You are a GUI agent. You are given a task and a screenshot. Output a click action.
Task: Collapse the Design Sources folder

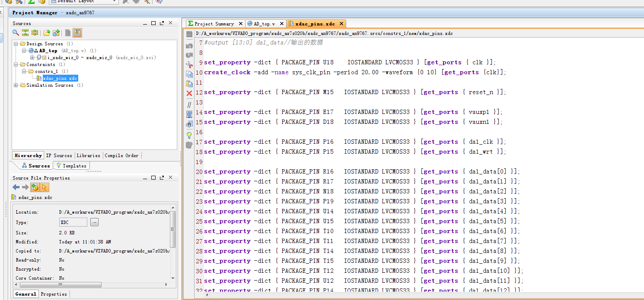click(16, 44)
